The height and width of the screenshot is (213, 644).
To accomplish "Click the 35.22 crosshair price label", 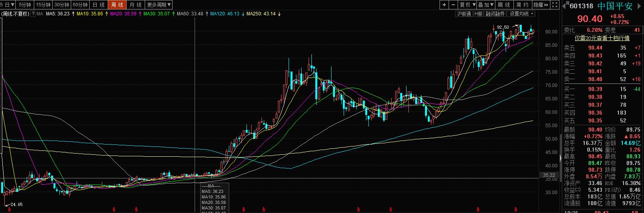I will coord(549,175).
